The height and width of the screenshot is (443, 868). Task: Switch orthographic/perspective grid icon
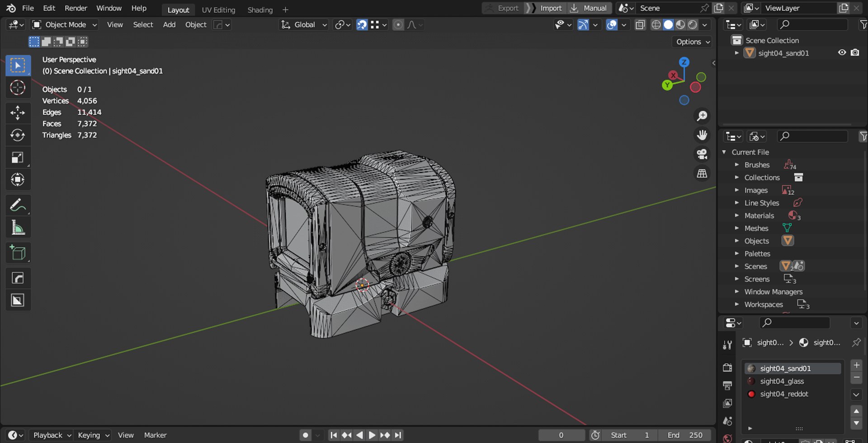[702, 173]
